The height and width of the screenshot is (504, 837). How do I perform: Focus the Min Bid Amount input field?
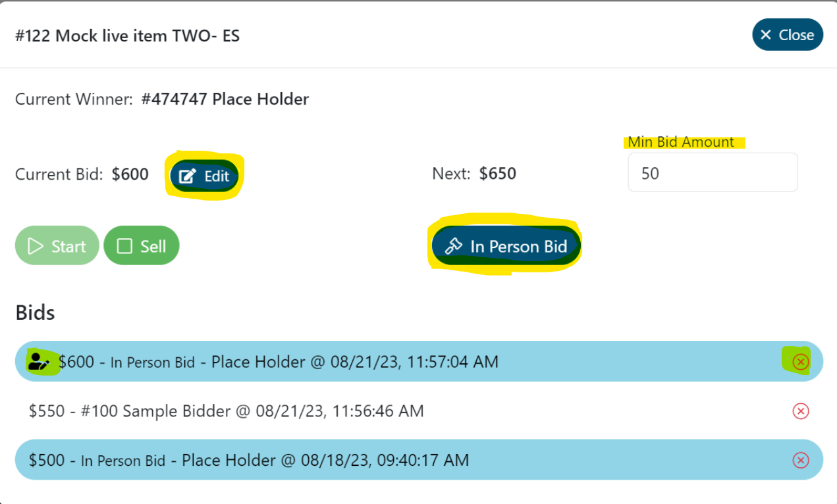(713, 173)
